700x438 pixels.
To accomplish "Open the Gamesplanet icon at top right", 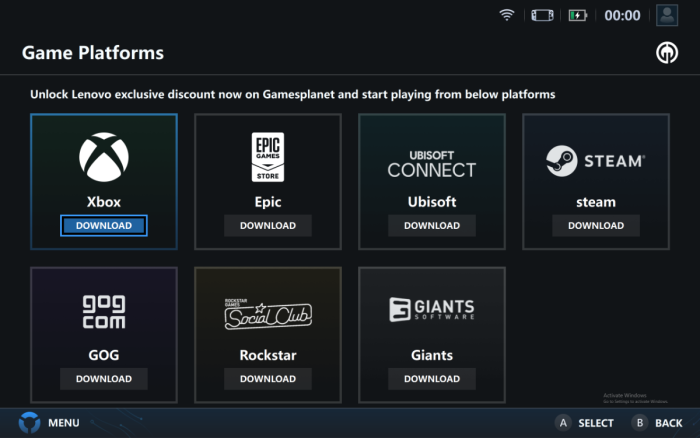I will click(x=666, y=53).
